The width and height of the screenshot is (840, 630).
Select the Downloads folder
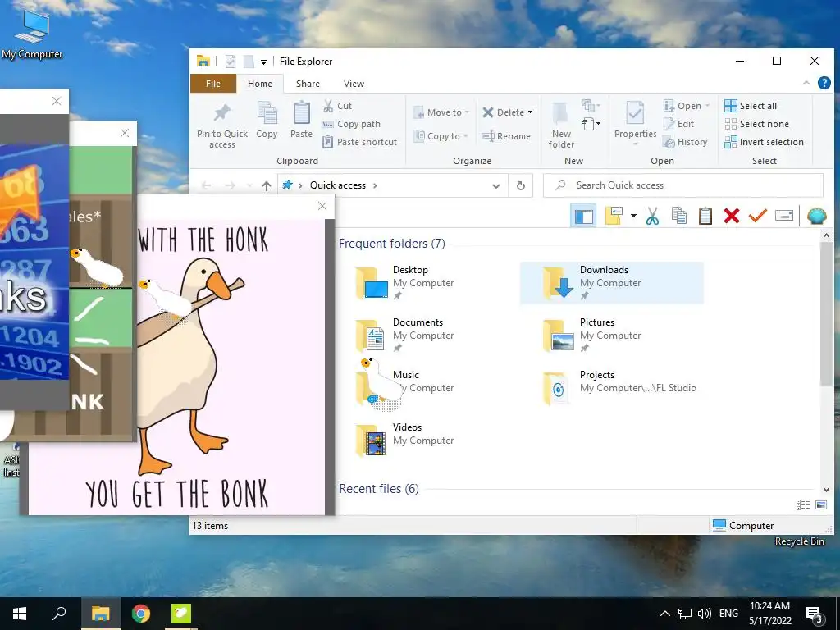pyautogui.click(x=611, y=282)
